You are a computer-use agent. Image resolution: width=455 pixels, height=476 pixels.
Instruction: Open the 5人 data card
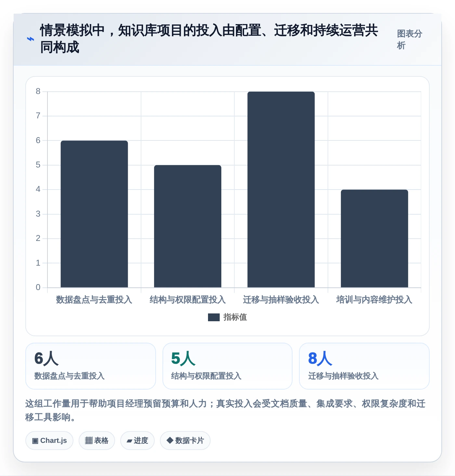point(227,366)
